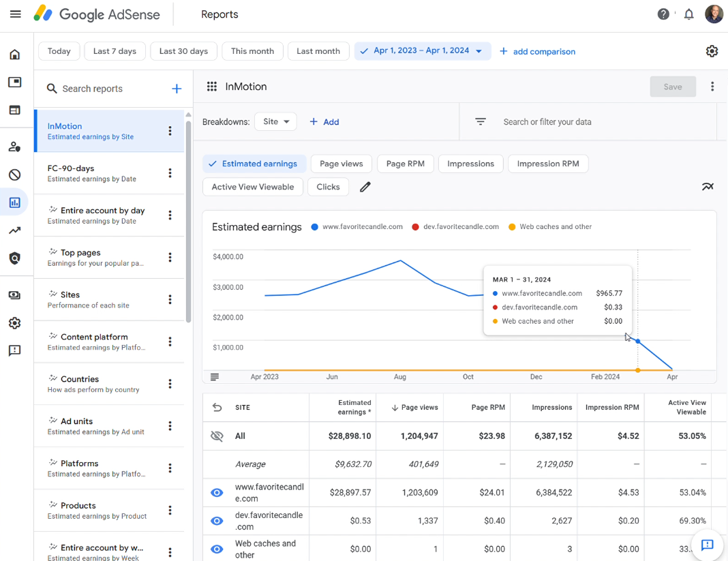Image resolution: width=728 pixels, height=561 pixels.
Task: Open Feedback icon in sidebar
Action: coord(15,350)
